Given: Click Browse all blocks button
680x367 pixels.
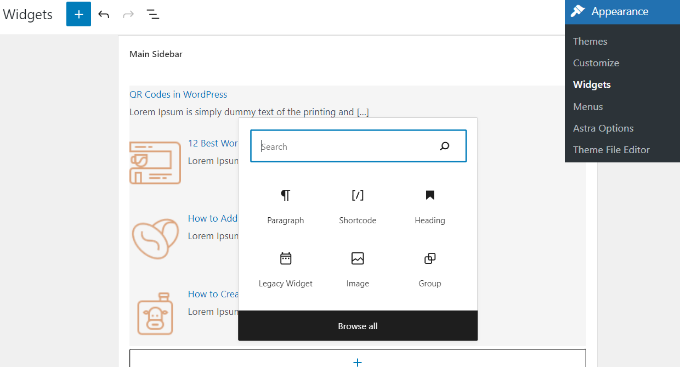Looking at the screenshot, I should [x=358, y=326].
